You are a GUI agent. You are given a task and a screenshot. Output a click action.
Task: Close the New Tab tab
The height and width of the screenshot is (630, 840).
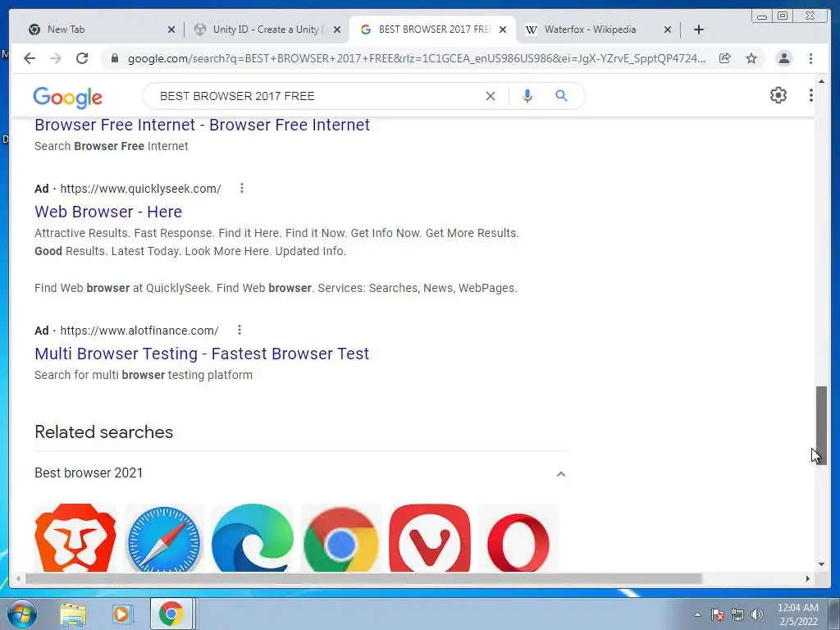[171, 30]
